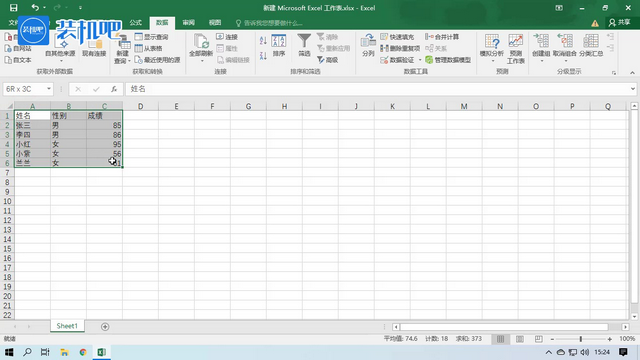Open the 审阅 (Review) tab
The height and width of the screenshot is (360, 640).
click(x=189, y=22)
